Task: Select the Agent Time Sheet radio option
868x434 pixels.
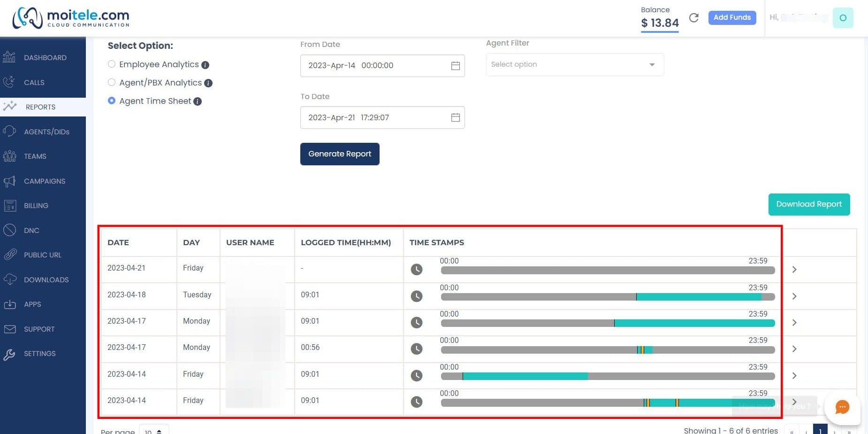Action: 112,101
